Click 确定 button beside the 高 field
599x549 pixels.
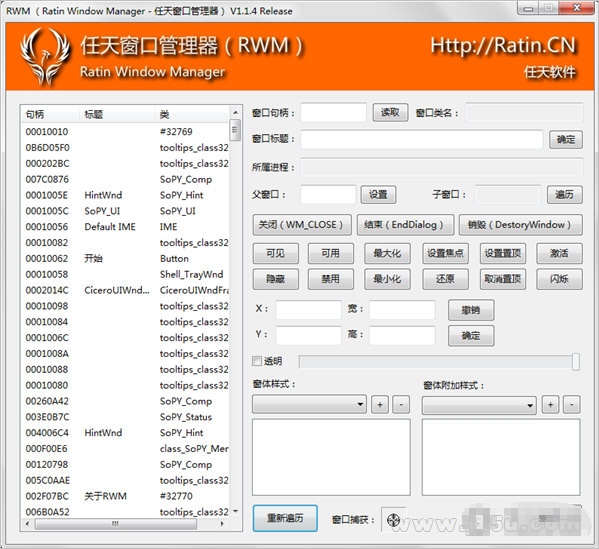click(x=471, y=335)
